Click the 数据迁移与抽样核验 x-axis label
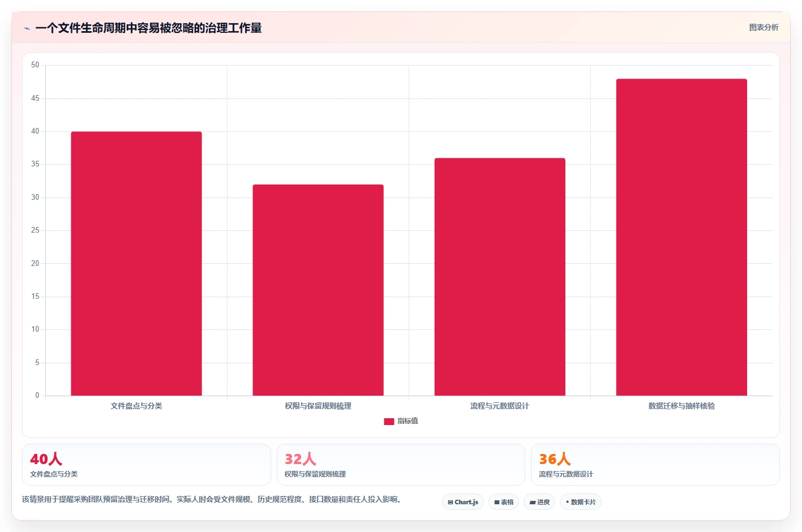 click(x=681, y=406)
